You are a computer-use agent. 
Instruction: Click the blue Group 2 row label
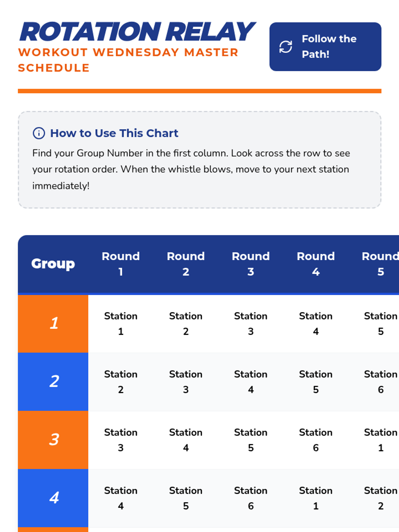point(53,382)
